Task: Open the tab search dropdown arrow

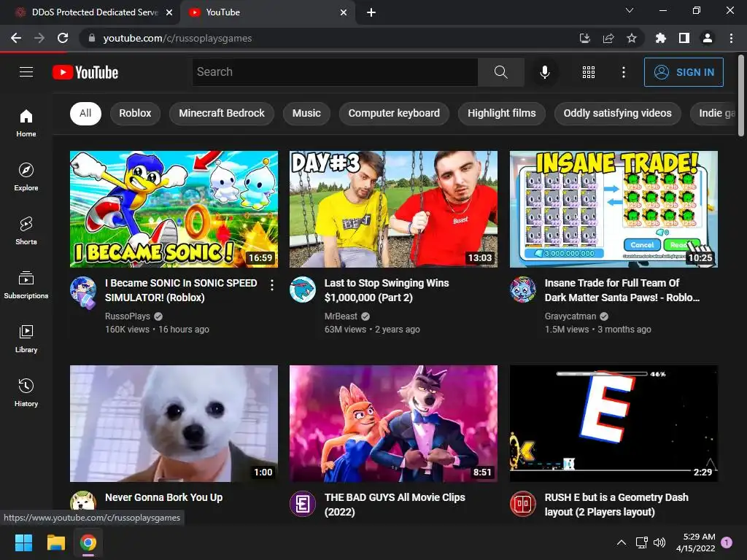Action: [x=630, y=10]
